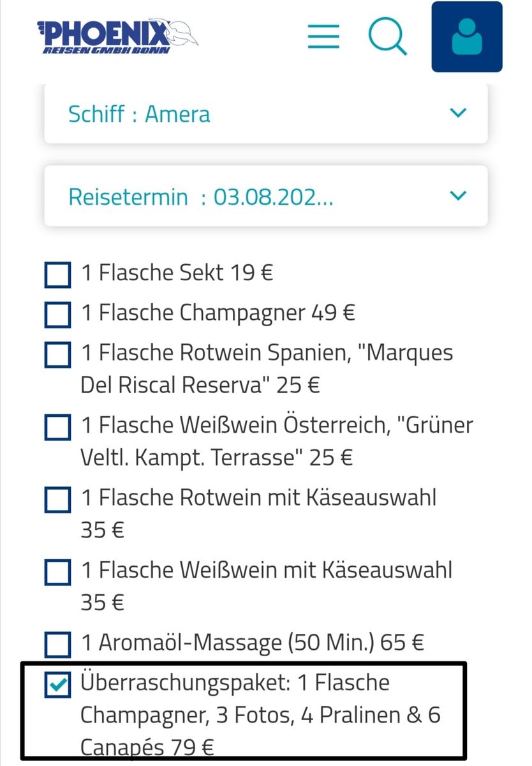The width and height of the screenshot is (532, 766).
Task: Open the hamburger menu icon
Action: click(324, 36)
